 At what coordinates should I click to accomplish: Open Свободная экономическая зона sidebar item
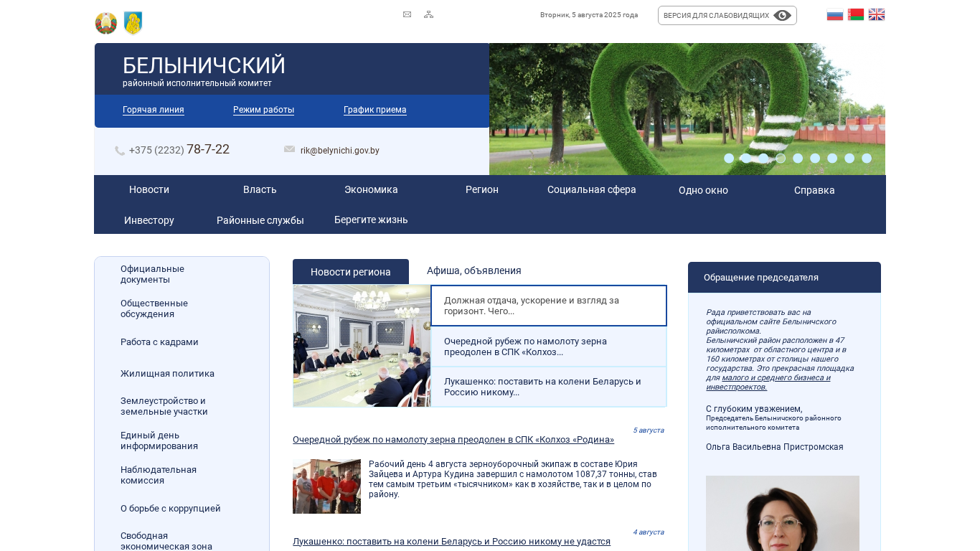[x=166, y=541]
